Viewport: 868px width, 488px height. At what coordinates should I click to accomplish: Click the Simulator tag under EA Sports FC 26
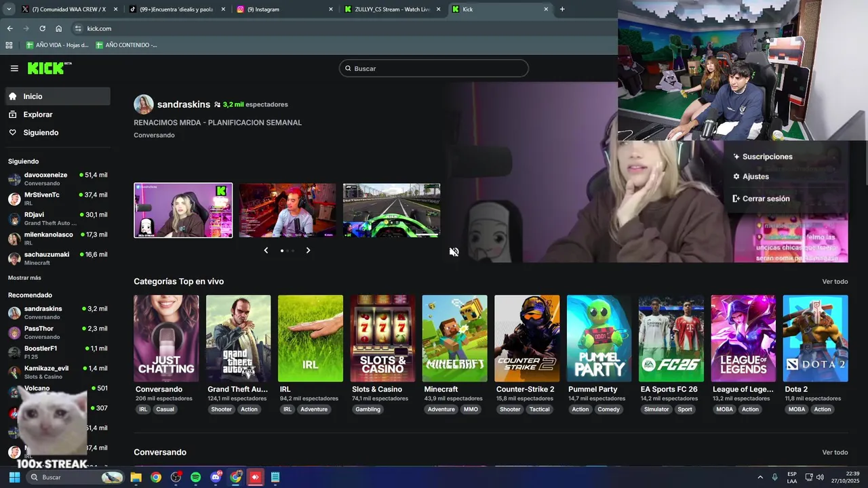tap(656, 409)
